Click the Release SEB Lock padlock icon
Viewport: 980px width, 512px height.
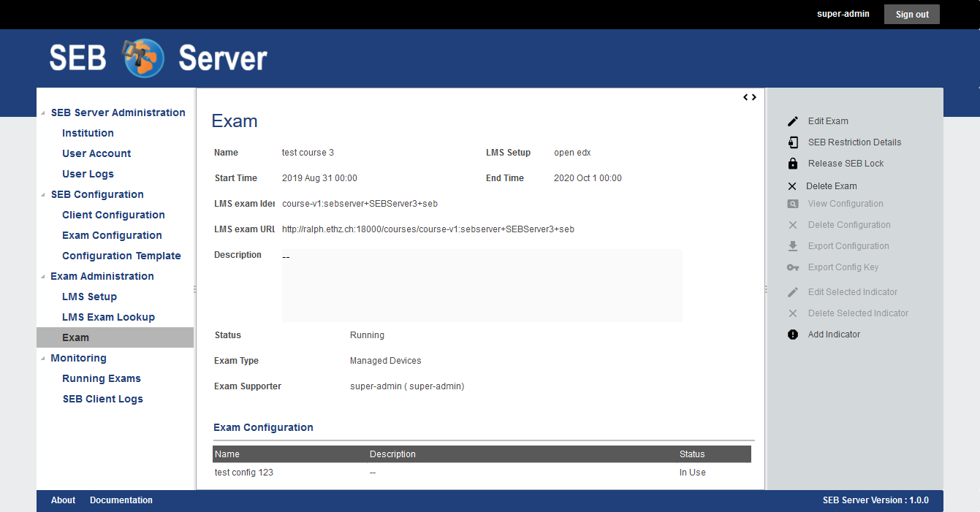point(793,164)
